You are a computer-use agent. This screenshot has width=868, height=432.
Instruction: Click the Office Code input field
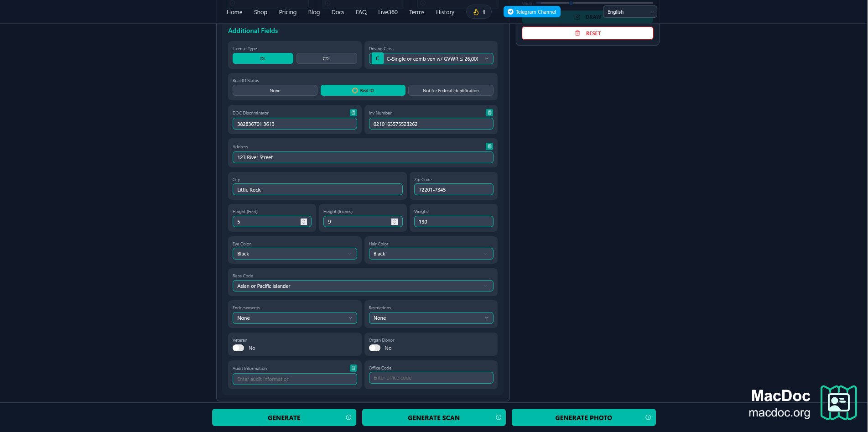431,378
